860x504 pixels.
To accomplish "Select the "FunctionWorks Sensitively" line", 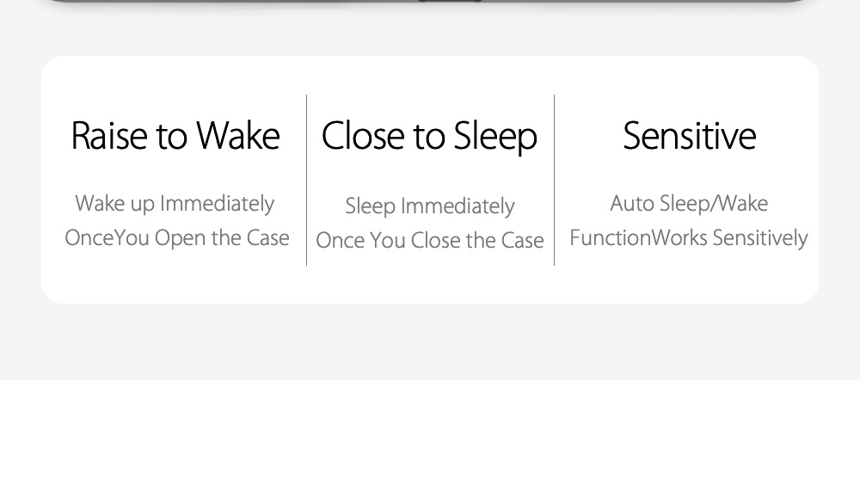I will (x=688, y=238).
